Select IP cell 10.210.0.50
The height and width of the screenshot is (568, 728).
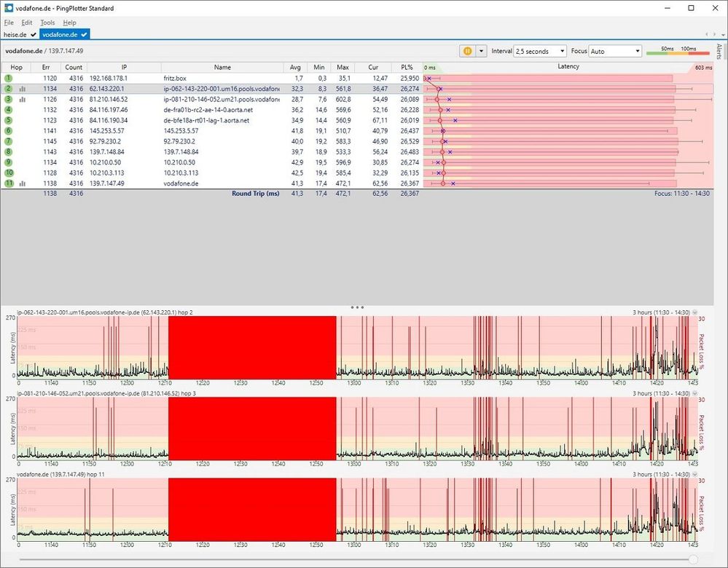pyautogui.click(x=106, y=162)
